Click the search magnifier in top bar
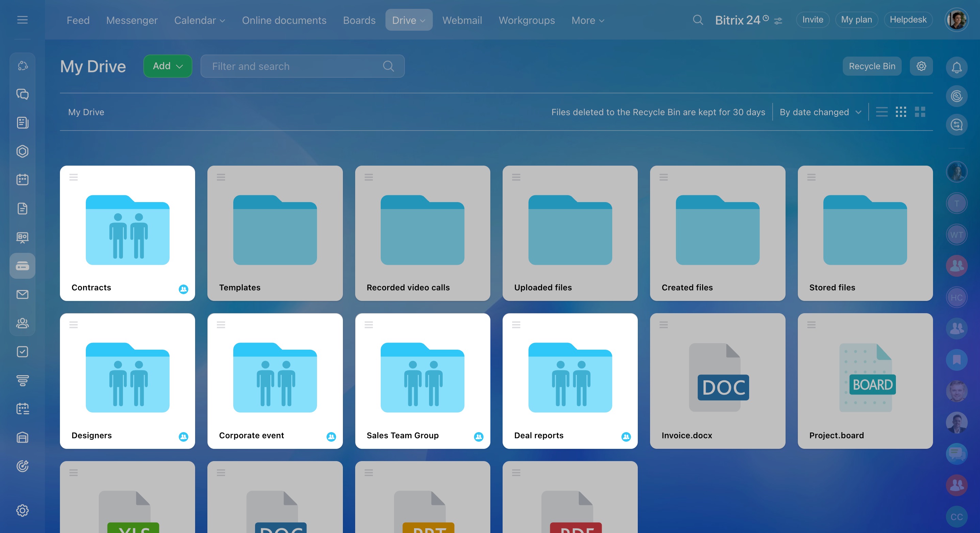The width and height of the screenshot is (980, 533). point(698,20)
